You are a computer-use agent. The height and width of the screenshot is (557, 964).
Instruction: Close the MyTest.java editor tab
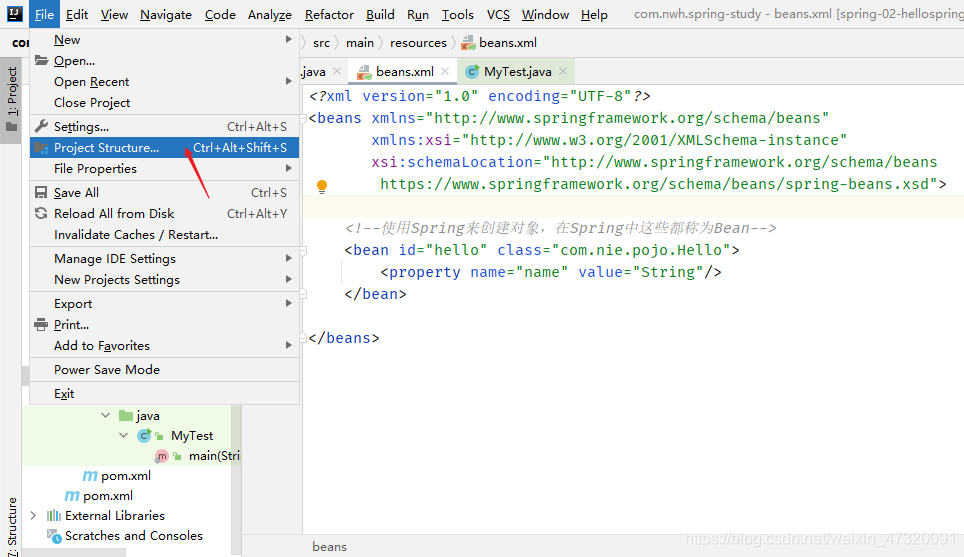563,71
